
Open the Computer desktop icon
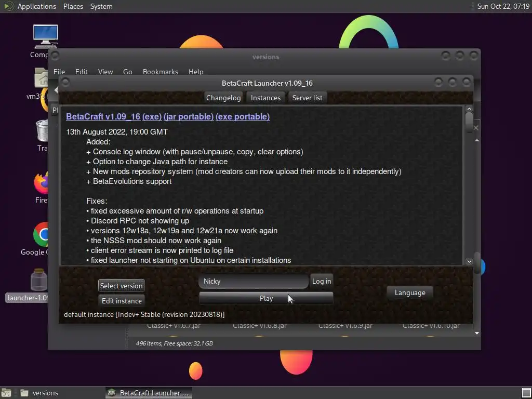pyautogui.click(x=45, y=37)
